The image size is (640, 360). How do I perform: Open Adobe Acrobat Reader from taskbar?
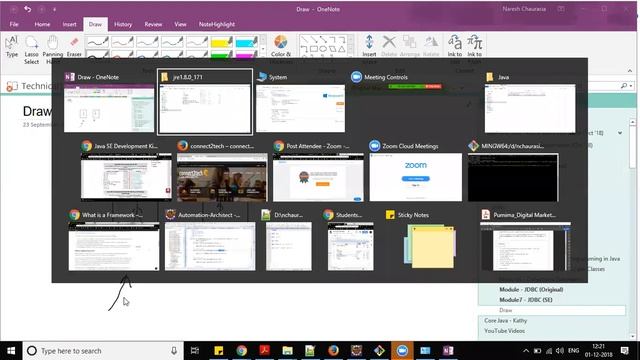pyautogui.click(x=264, y=351)
